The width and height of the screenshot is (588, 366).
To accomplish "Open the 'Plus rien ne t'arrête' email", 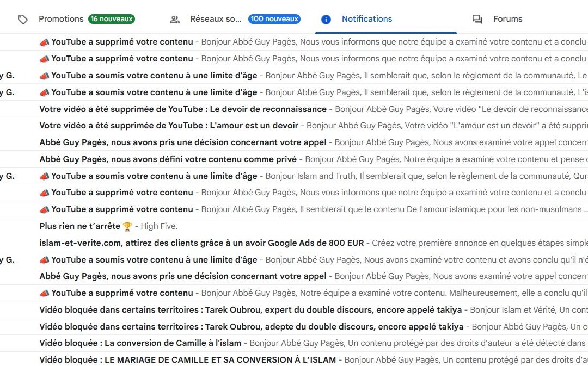I will [294, 226].
